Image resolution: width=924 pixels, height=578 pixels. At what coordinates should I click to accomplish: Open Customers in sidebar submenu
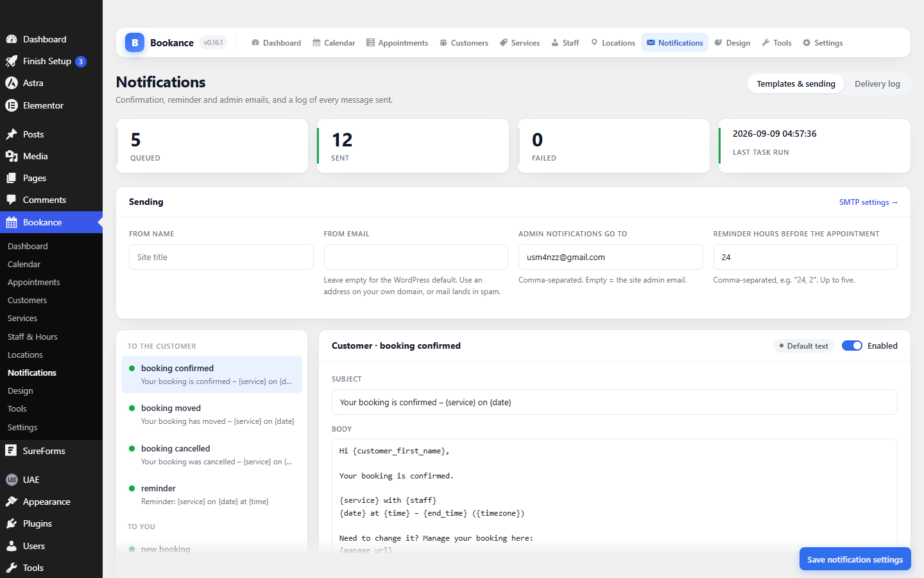pos(27,300)
